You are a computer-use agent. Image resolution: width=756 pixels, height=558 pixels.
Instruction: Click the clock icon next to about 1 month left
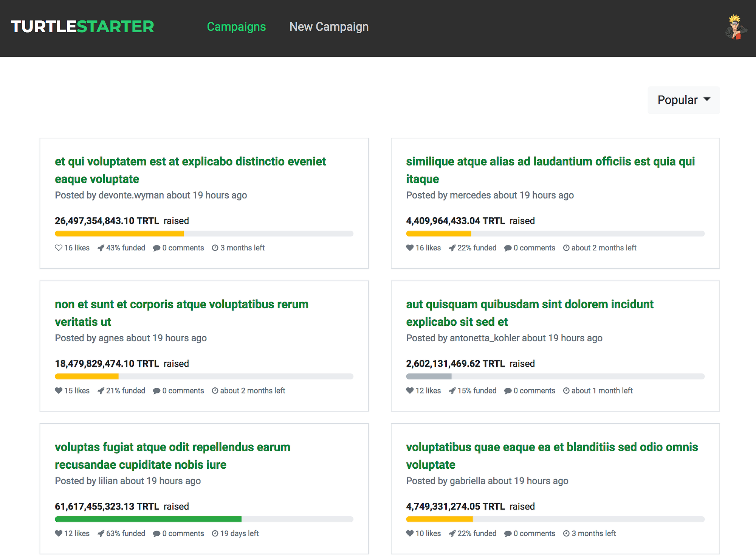click(x=566, y=390)
